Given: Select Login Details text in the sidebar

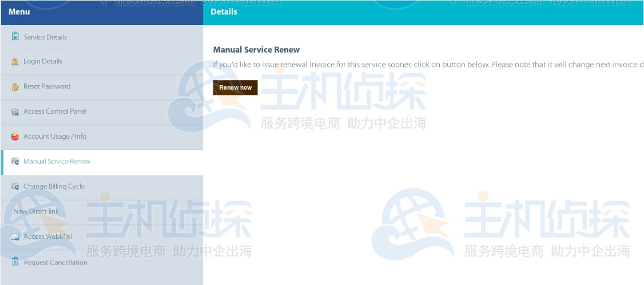Looking at the screenshot, I should pos(43,62).
